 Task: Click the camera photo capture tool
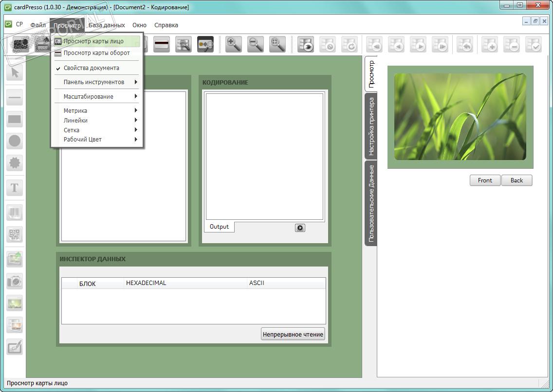15,281
